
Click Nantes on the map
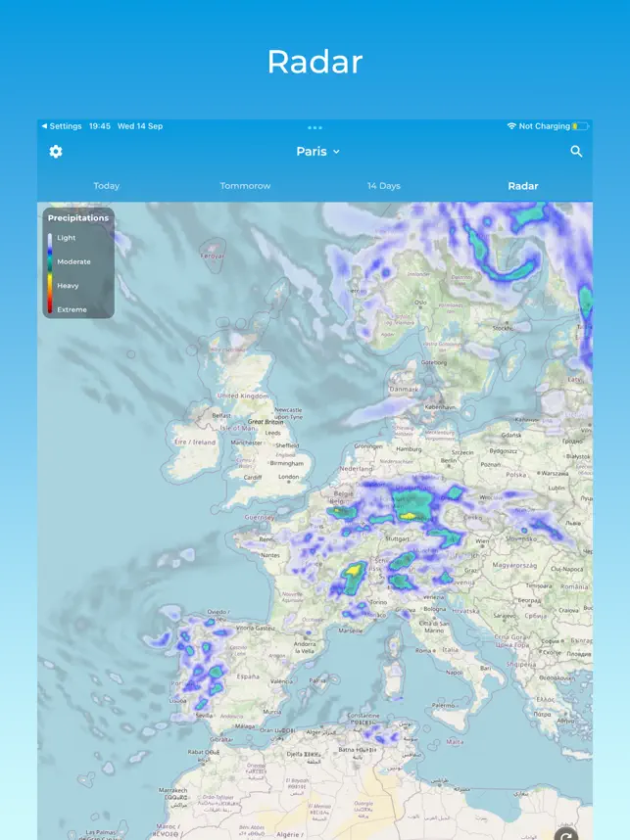click(270, 555)
